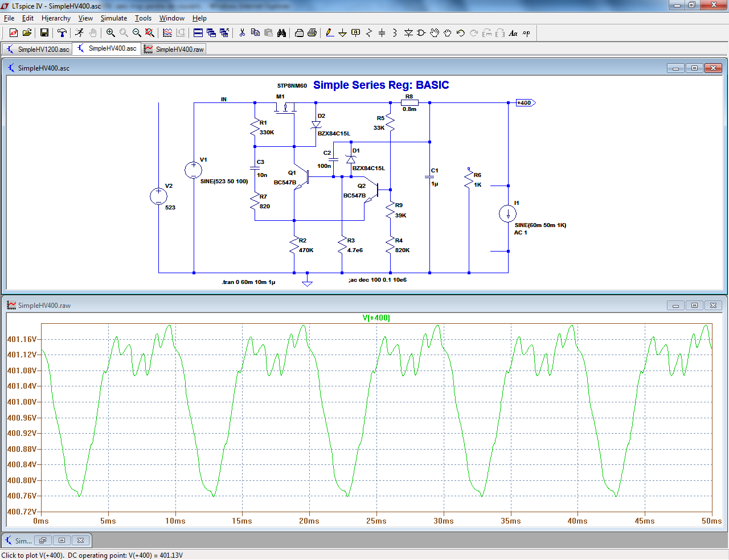Place a ground symbol from the toolbar
The height and width of the screenshot is (560, 729).
pyautogui.click(x=342, y=33)
